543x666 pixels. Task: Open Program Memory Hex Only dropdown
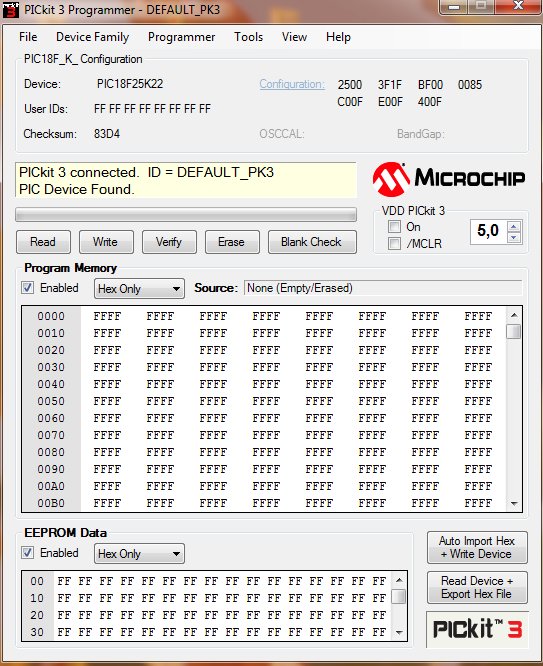pyautogui.click(x=139, y=289)
